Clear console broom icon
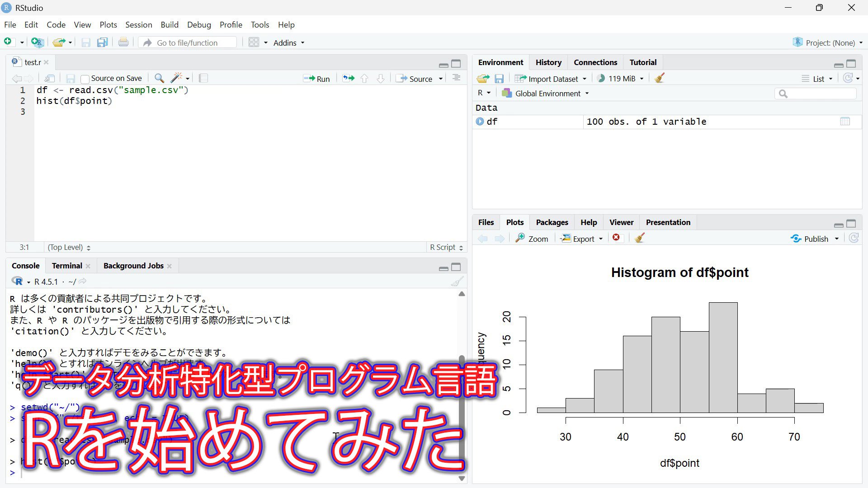 [x=457, y=282]
